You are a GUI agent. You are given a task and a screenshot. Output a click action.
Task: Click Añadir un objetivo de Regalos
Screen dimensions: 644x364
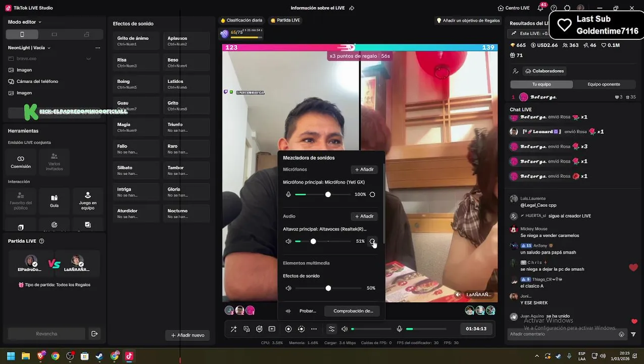[x=468, y=20]
